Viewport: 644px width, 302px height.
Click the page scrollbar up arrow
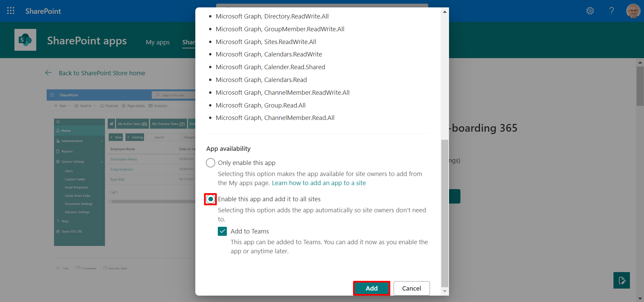[x=640, y=62]
